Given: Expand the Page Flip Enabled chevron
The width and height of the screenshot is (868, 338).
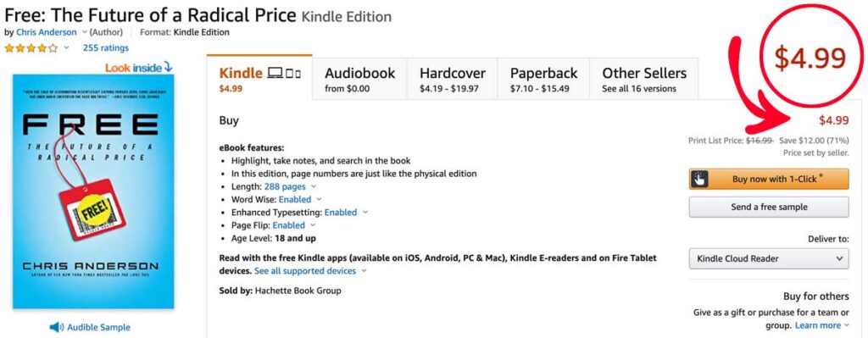Looking at the screenshot, I should pos(313,225).
